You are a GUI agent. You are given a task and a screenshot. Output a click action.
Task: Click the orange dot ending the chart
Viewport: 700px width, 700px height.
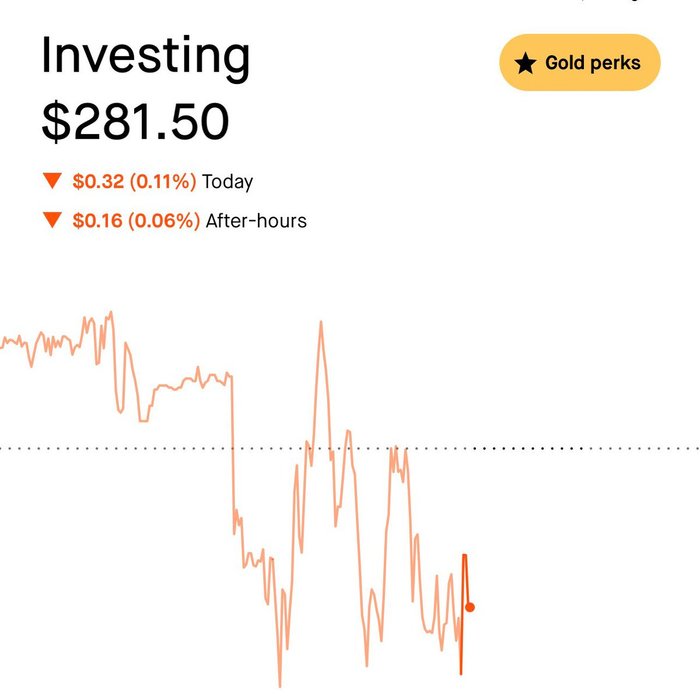coord(470,607)
